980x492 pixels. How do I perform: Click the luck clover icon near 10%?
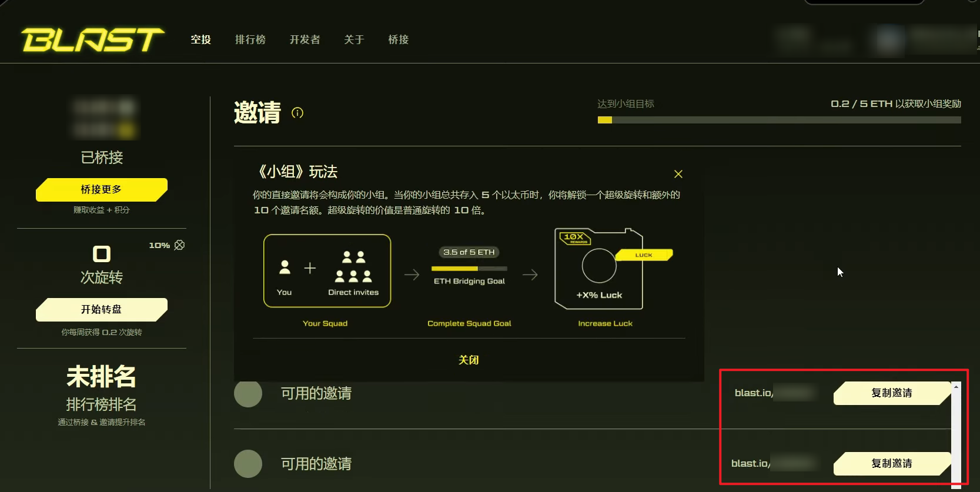[179, 245]
